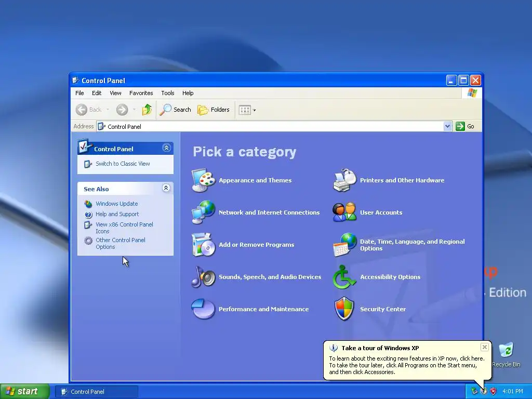Click the Network and Internet Connections label

(269, 212)
